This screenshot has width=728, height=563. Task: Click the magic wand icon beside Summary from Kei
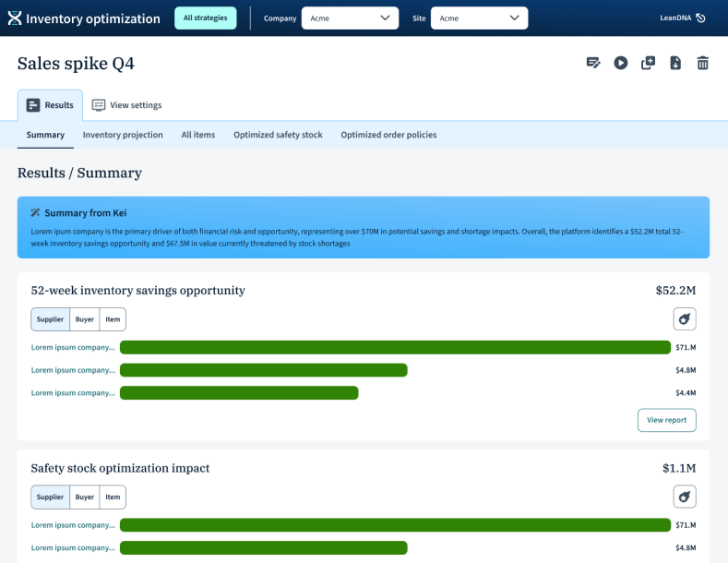click(x=35, y=213)
